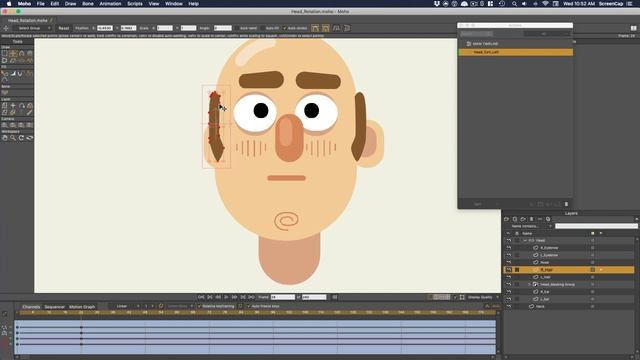Collapse the Head group layer
This screenshot has width=640, height=360.
pos(525,240)
